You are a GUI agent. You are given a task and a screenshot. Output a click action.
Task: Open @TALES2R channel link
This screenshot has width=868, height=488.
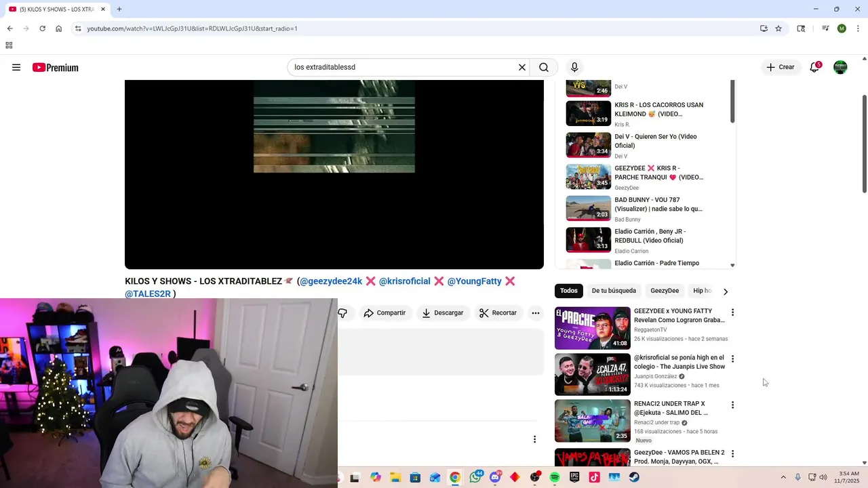pos(148,293)
